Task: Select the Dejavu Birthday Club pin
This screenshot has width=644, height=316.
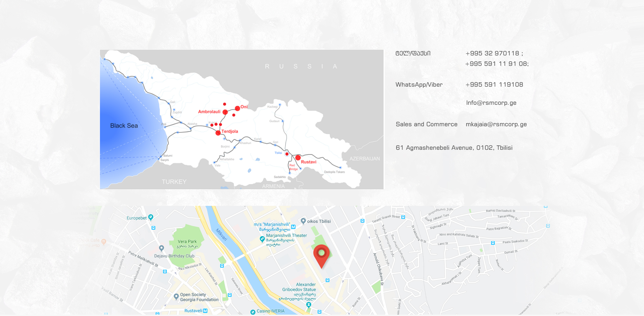Action: [162, 248]
